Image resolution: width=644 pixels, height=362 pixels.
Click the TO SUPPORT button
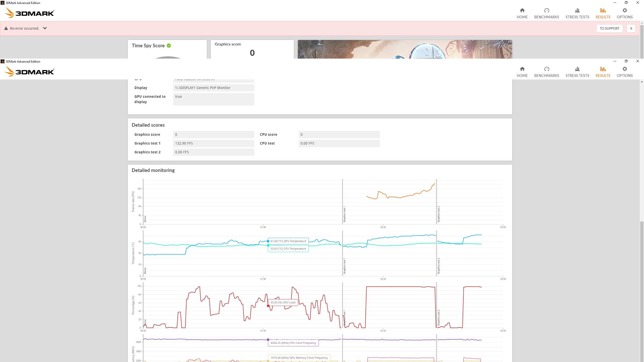[609, 28]
